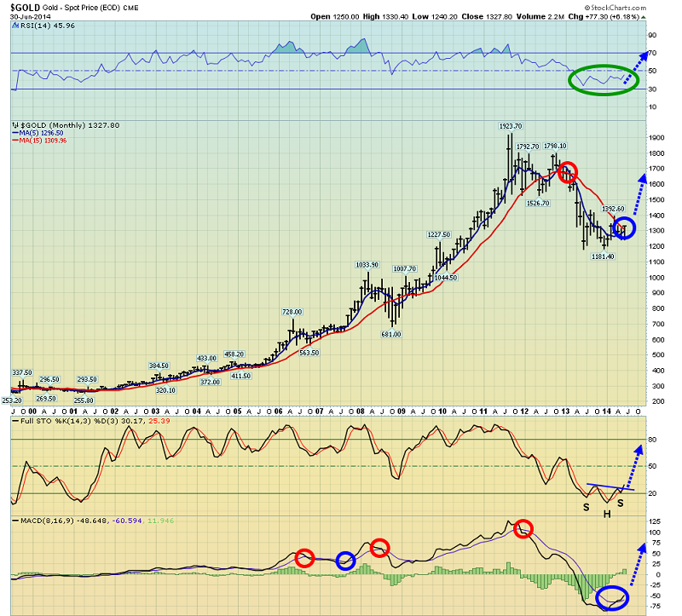Open the StockCharts.com watermark link

click(615, 8)
